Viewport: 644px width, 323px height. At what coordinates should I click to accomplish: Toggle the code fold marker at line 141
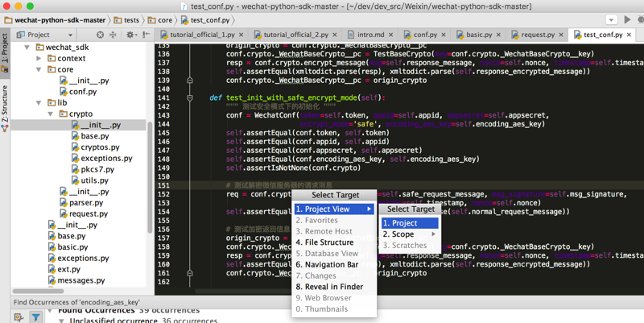(190, 97)
